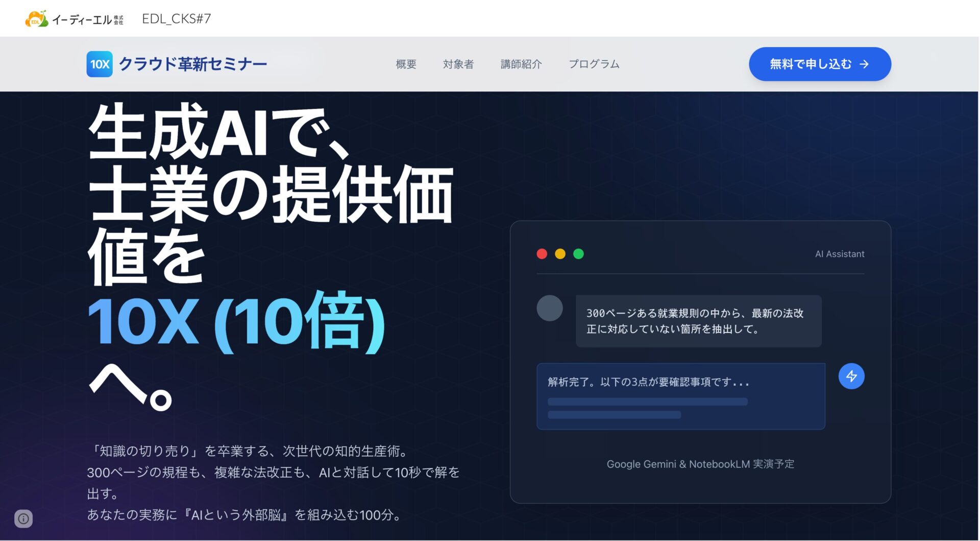Click the blue lightning bolt icon
This screenshot has height=541, width=980.
pyautogui.click(x=850, y=376)
